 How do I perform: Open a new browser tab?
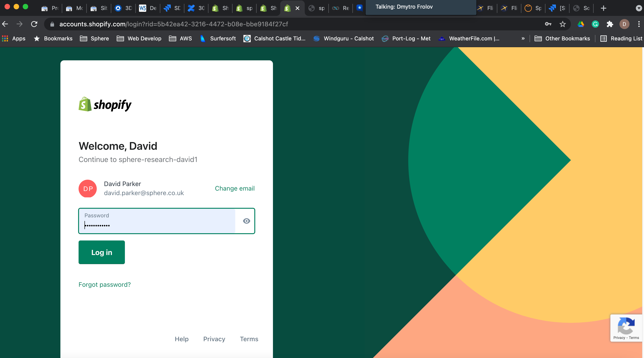(x=604, y=8)
